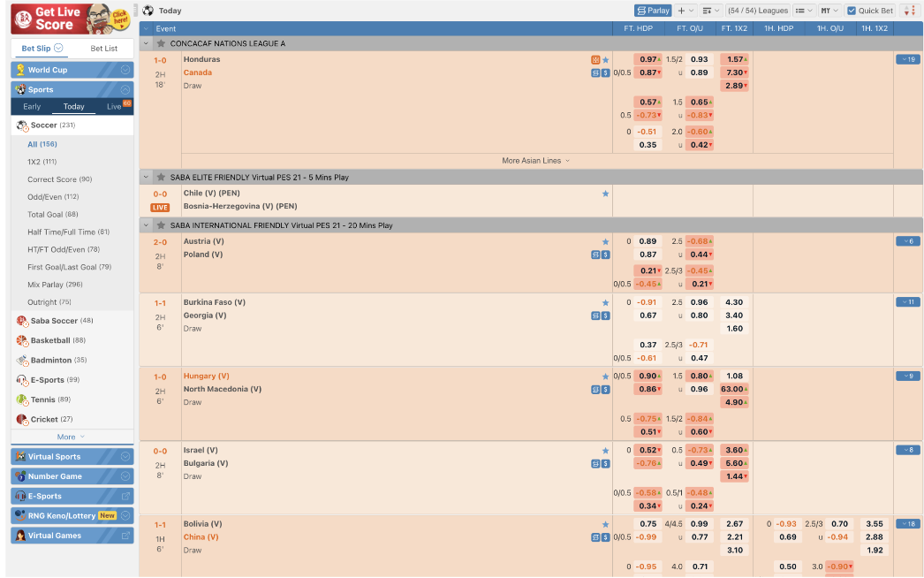This screenshot has width=924, height=578.
Task: Toggle the Quick Bet checkbox
Action: (852, 11)
